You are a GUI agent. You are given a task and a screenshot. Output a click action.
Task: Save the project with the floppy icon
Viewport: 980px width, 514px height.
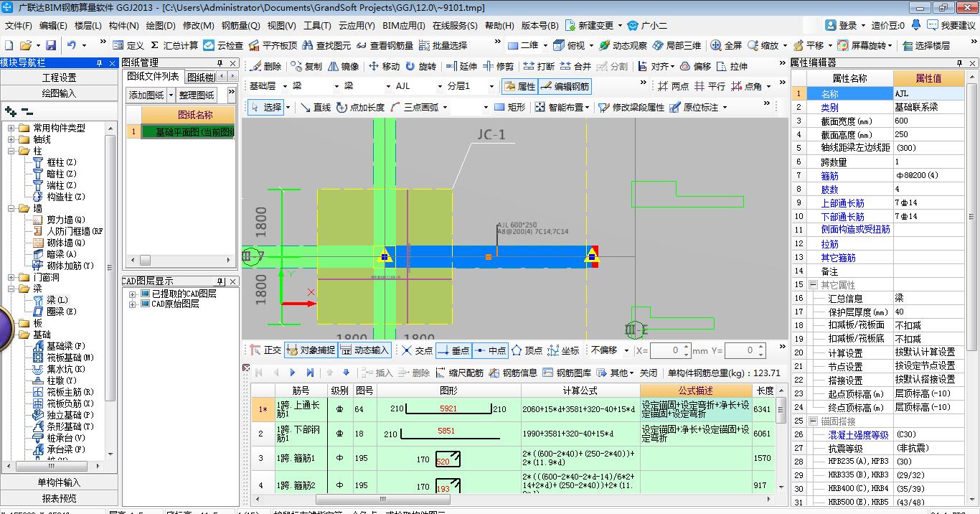pos(52,45)
